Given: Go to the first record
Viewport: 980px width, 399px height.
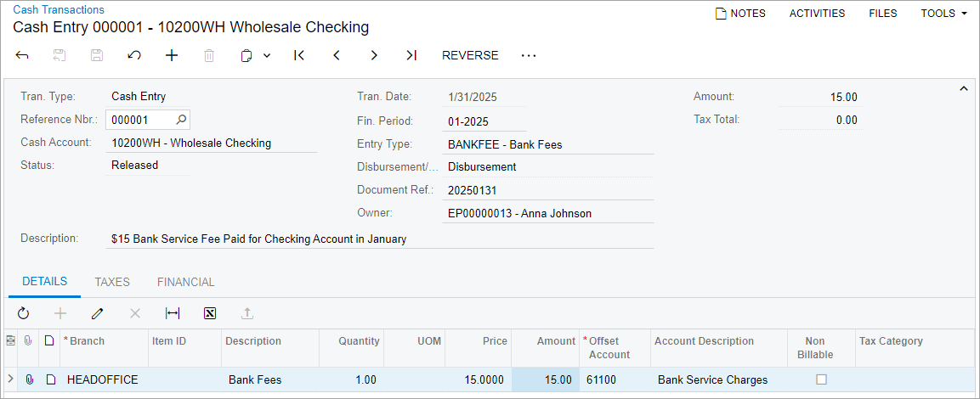Looking at the screenshot, I should click(299, 55).
